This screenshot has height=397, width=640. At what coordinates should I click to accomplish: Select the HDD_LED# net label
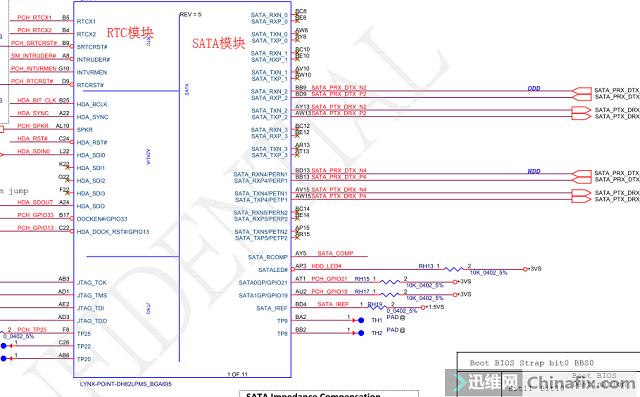[327, 266]
